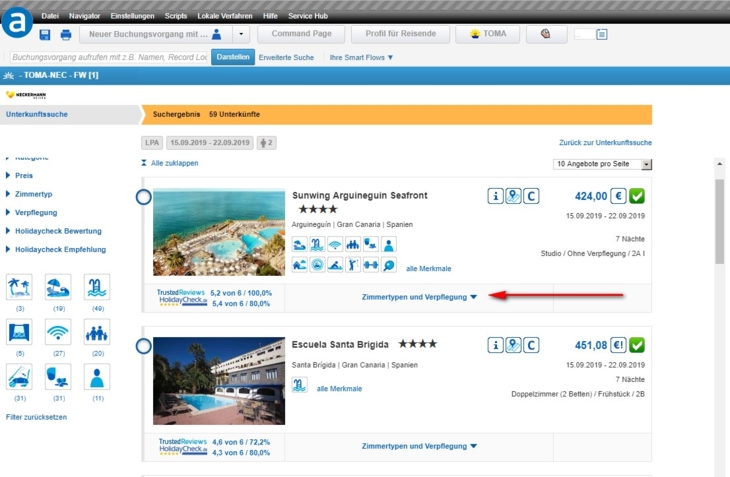Toggle the Wi-Fi filter icon showing (27)

pos(58,332)
